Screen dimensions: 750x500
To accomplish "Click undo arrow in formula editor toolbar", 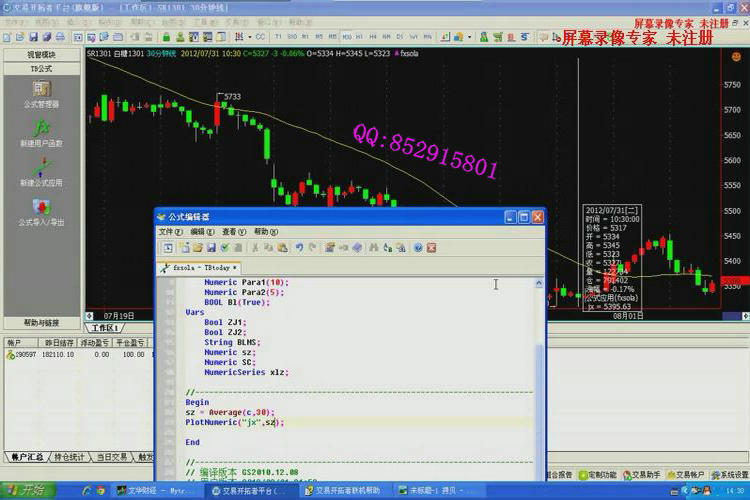I will click(299, 247).
